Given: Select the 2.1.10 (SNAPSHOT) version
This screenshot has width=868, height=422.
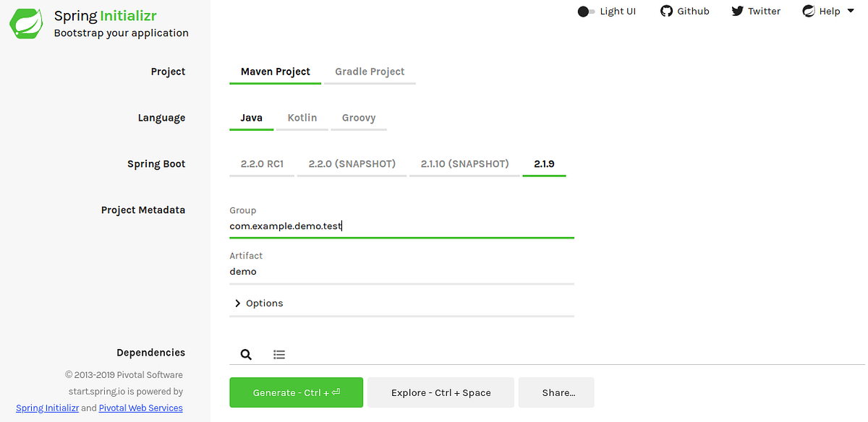Looking at the screenshot, I should pos(465,163).
